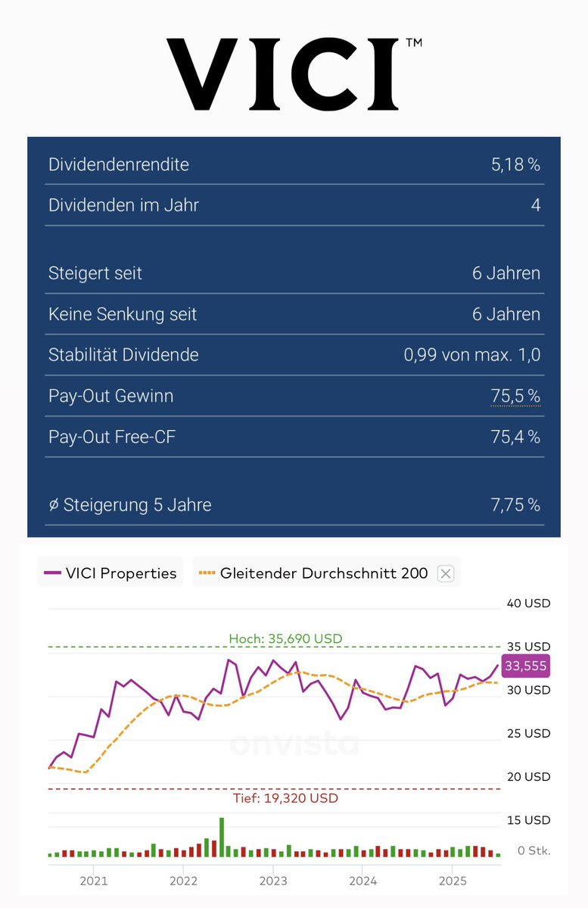Select the Gleitender Durchschnitt 200 legend label
Screen dimensions: 588x908
pos(324,573)
